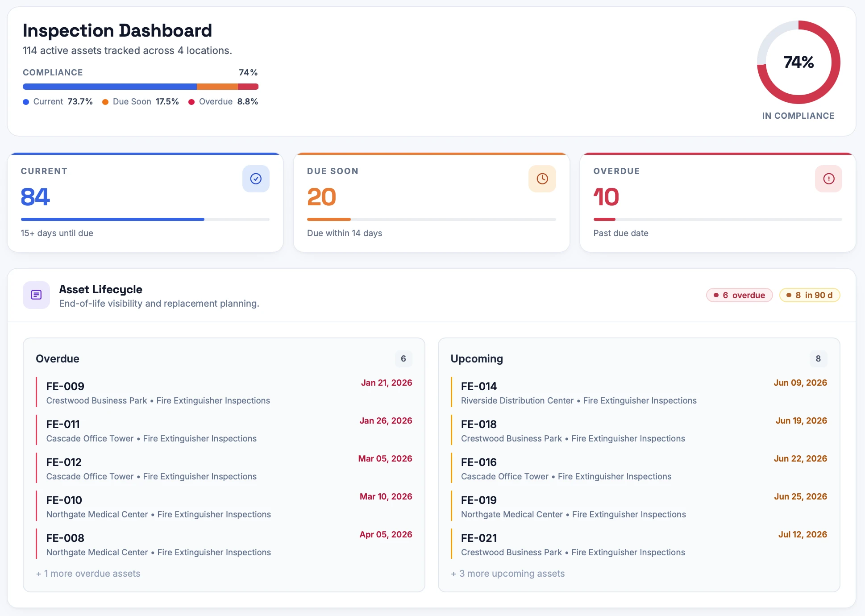The width and height of the screenshot is (865, 616).
Task: Select overdue asset FE-010
Action: (x=224, y=506)
